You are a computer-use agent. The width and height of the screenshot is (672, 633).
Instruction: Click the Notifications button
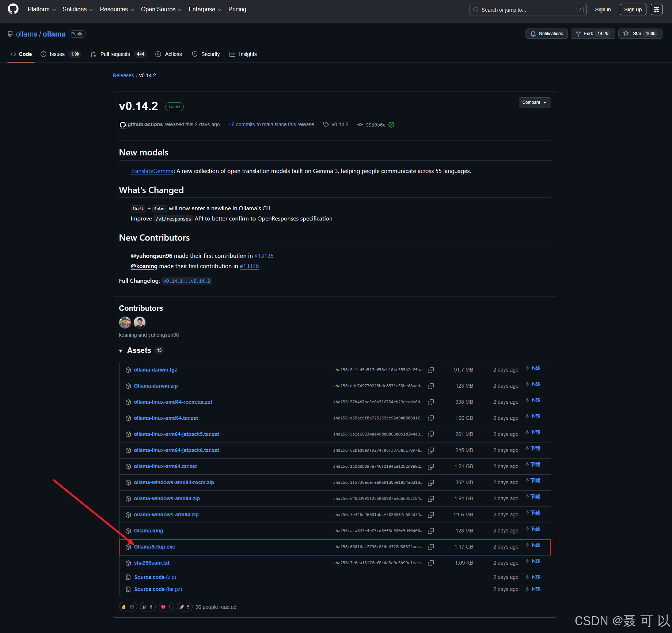pyautogui.click(x=547, y=34)
